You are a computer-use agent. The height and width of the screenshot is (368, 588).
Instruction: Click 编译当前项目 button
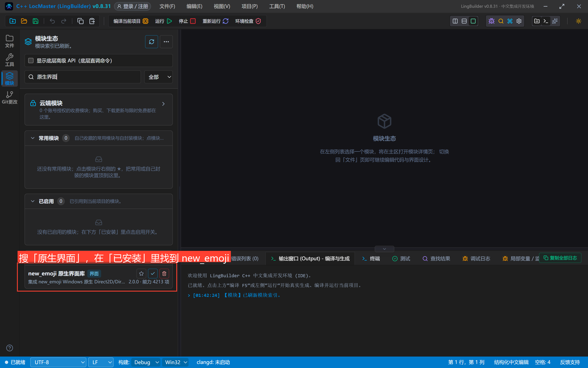(x=131, y=21)
